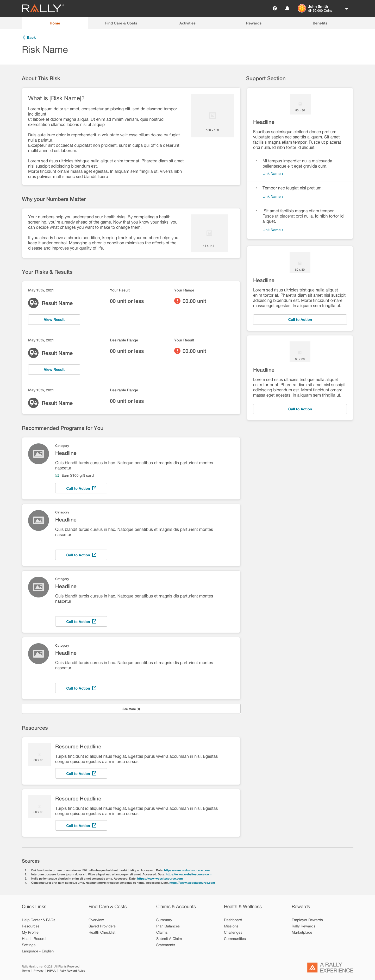Select the Benefits tab
Screen dimensions: 375x980
pos(320,23)
